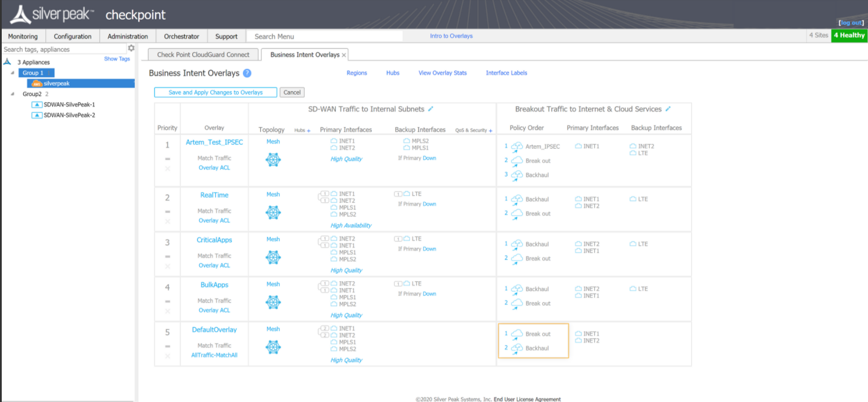The image size is (868, 402).
Task: Click DefaultOverlay Break out cloud icon
Action: (x=517, y=335)
